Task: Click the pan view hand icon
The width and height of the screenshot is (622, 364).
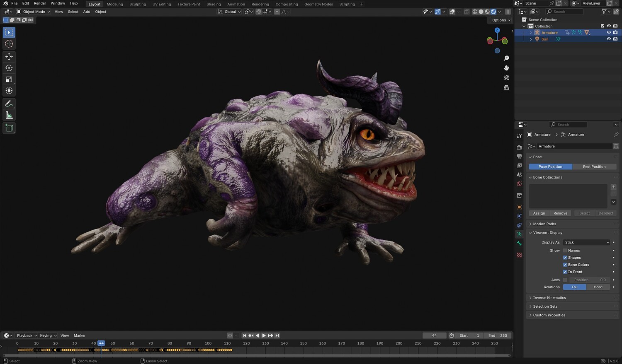Action: (x=506, y=68)
